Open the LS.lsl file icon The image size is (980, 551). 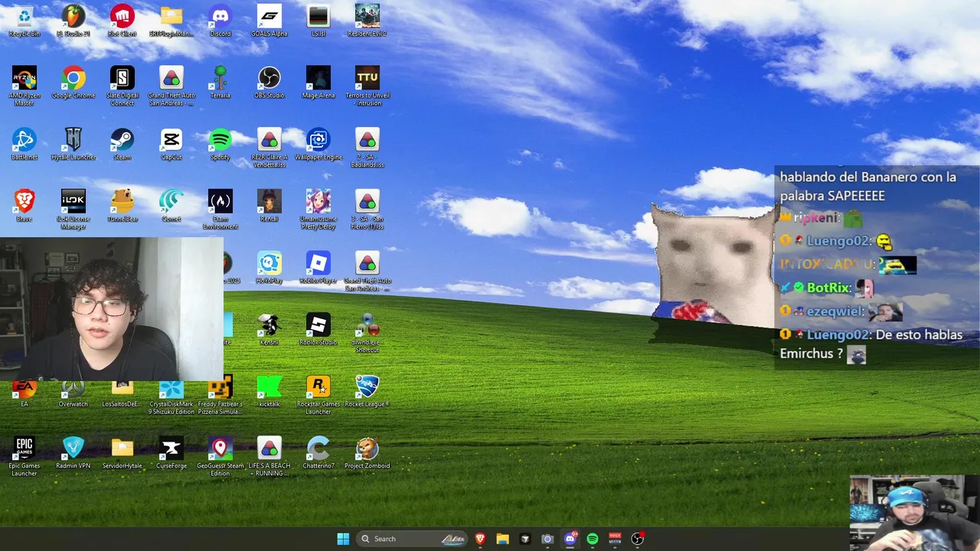pyautogui.click(x=318, y=20)
